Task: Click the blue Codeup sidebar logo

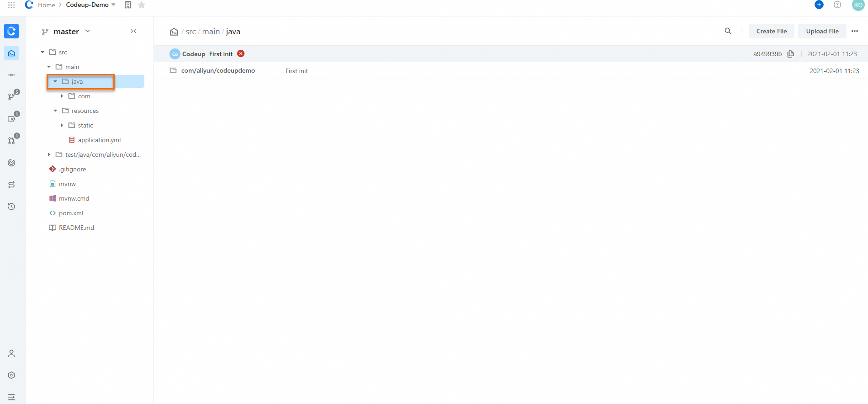Action: click(x=11, y=31)
